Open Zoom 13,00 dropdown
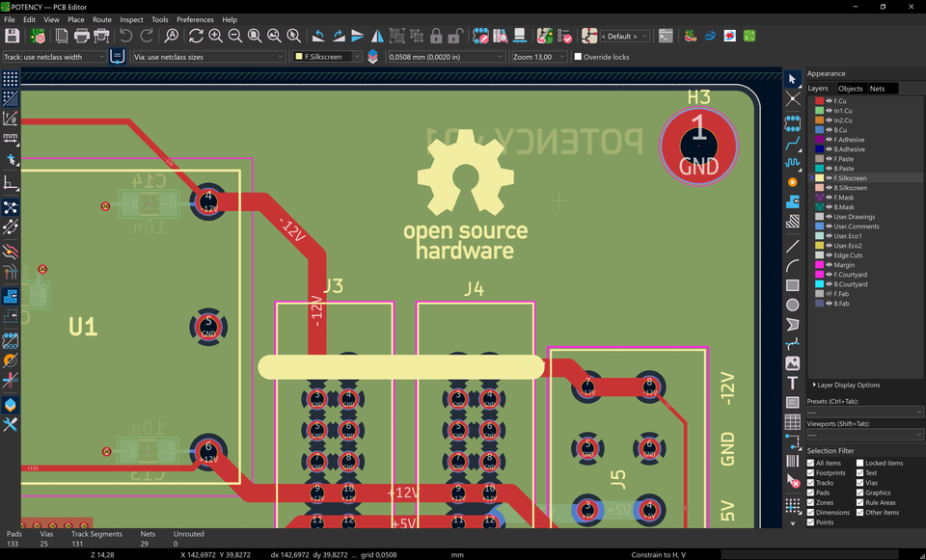This screenshot has height=560, width=926. click(538, 57)
